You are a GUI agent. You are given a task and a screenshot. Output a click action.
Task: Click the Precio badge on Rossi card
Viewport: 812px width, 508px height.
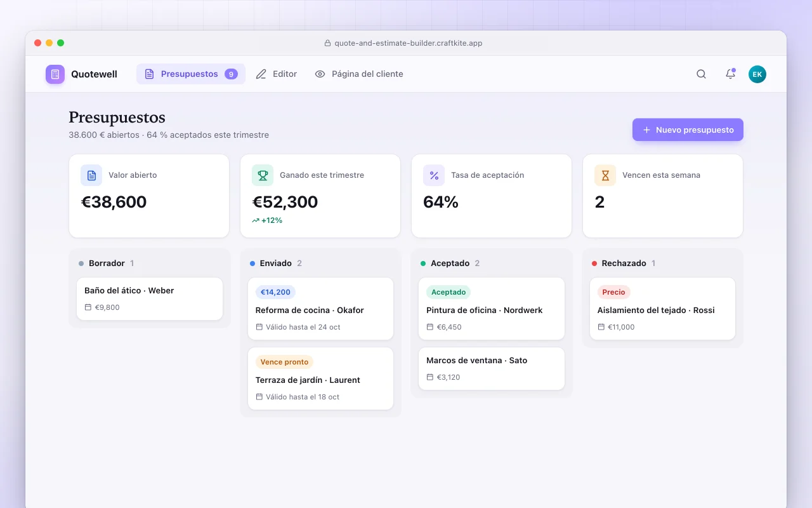tap(613, 292)
